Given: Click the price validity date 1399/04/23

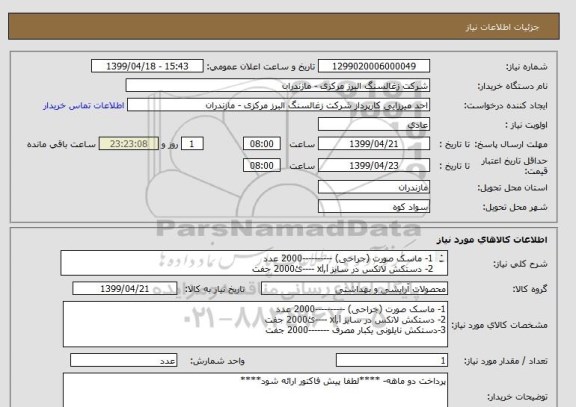Looking at the screenshot, I should [x=374, y=166].
